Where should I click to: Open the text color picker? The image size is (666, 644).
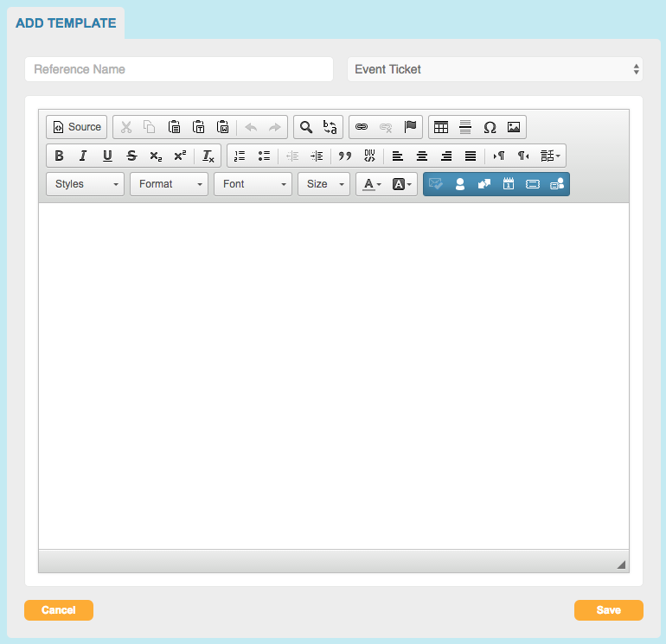tap(371, 184)
